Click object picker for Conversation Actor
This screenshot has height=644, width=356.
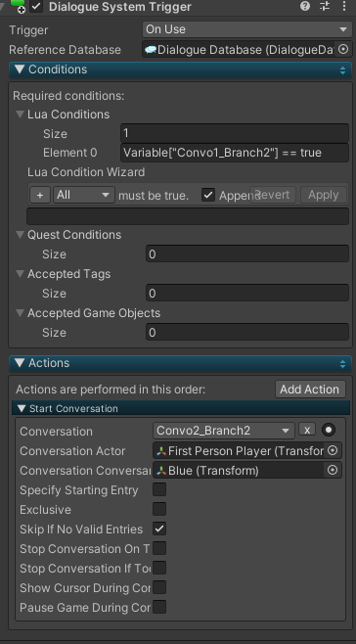[333, 450]
